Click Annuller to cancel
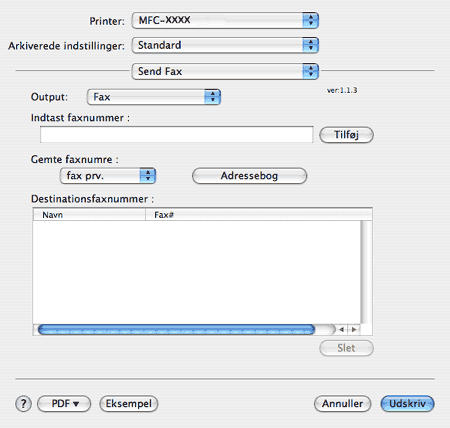Viewport: 450px width, 428px height. 342,404
